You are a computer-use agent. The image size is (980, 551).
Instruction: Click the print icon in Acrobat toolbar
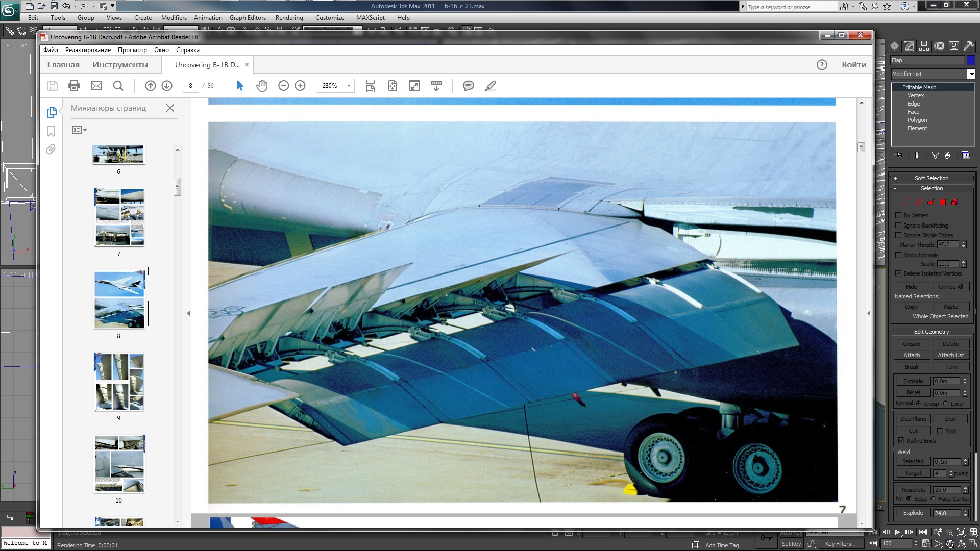point(74,86)
